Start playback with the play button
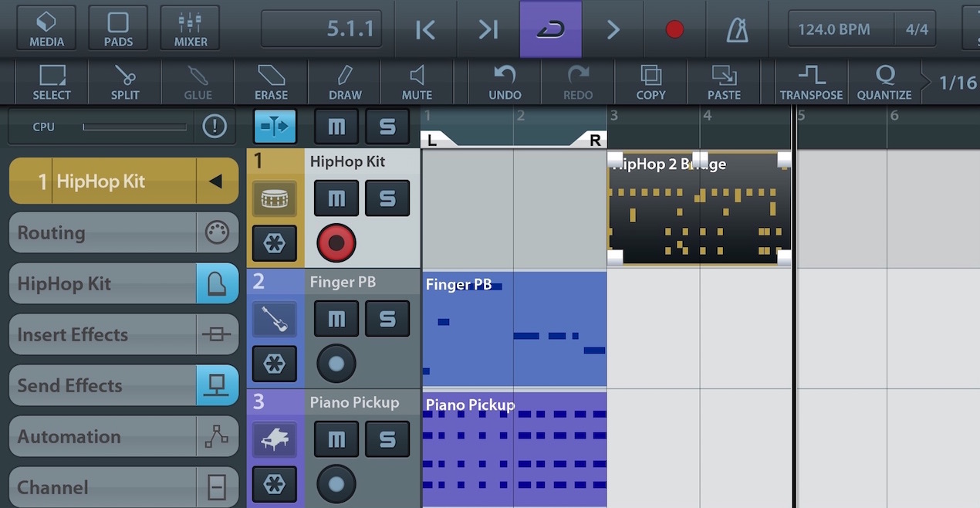 (613, 29)
